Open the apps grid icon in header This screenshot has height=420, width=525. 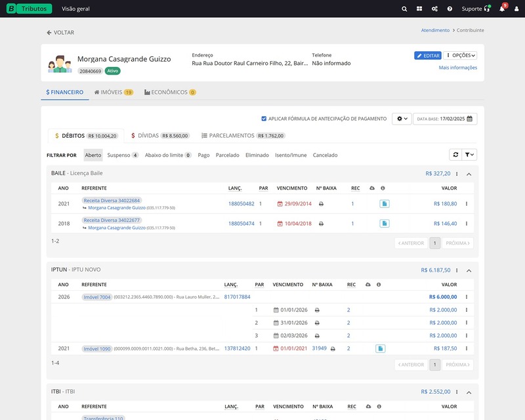[419, 9]
